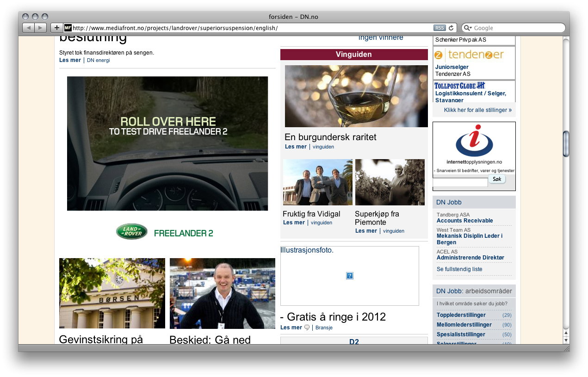
Task: Open Spesialiststillinger category
Action: pos(461,334)
